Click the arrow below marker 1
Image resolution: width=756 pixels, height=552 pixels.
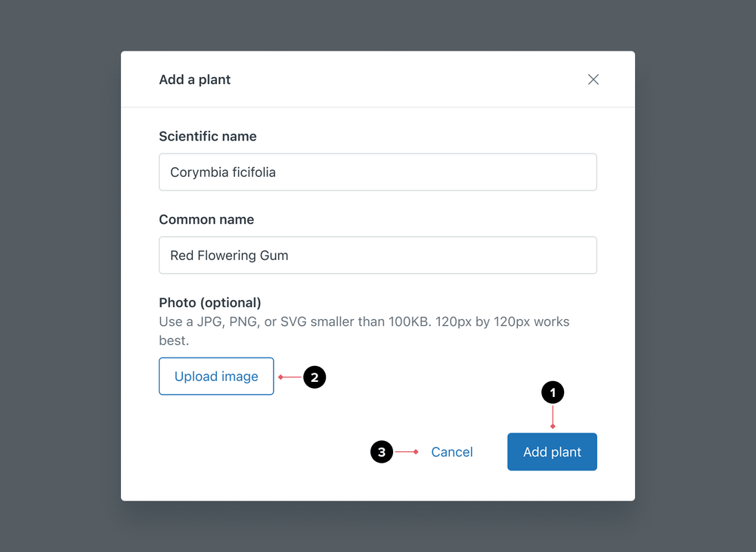tap(553, 416)
